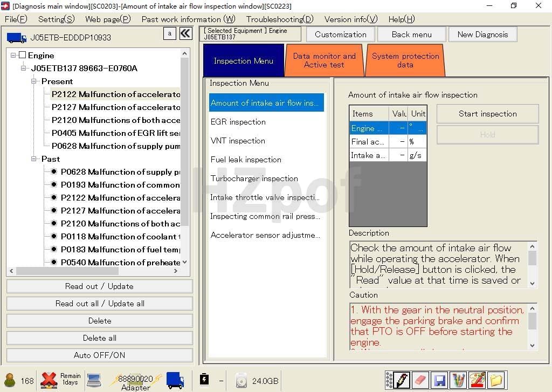This screenshot has width=552, height=392.
Task: Collapse the Present fault codes node
Action: point(34,81)
